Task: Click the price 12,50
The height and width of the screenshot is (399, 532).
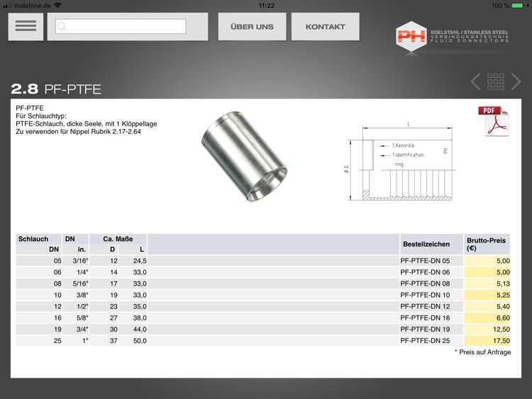Action: 501,329
